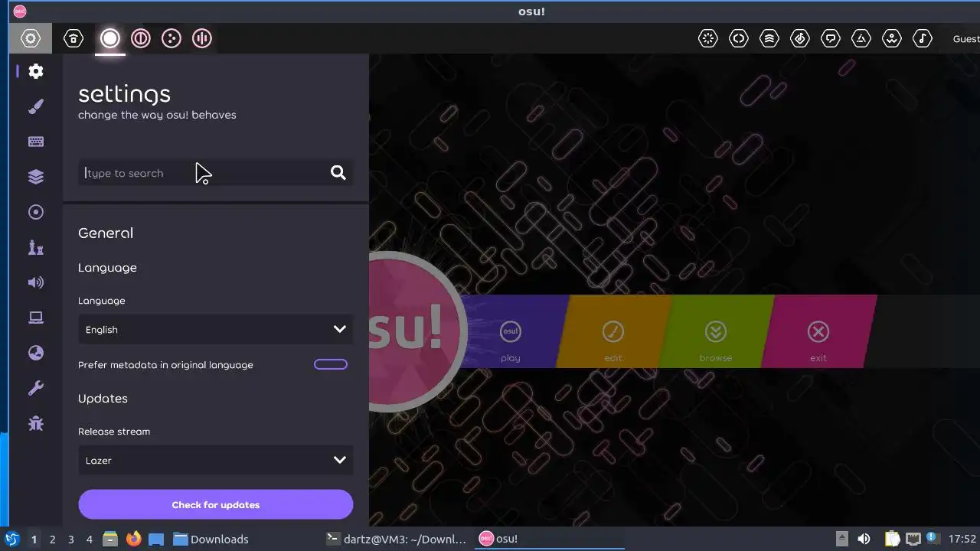The image size is (980, 551).
Task: Select the osu! standard ruleset icon
Action: point(110,38)
